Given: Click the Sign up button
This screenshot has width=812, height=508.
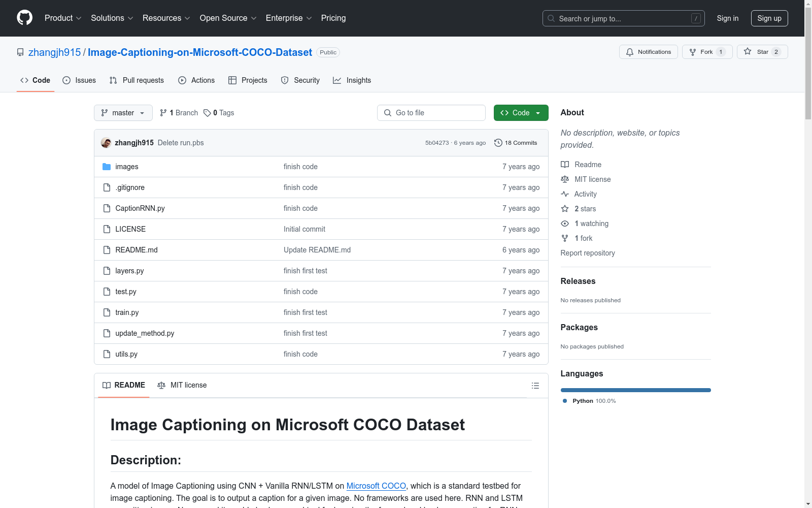Looking at the screenshot, I should pyautogui.click(x=769, y=18).
